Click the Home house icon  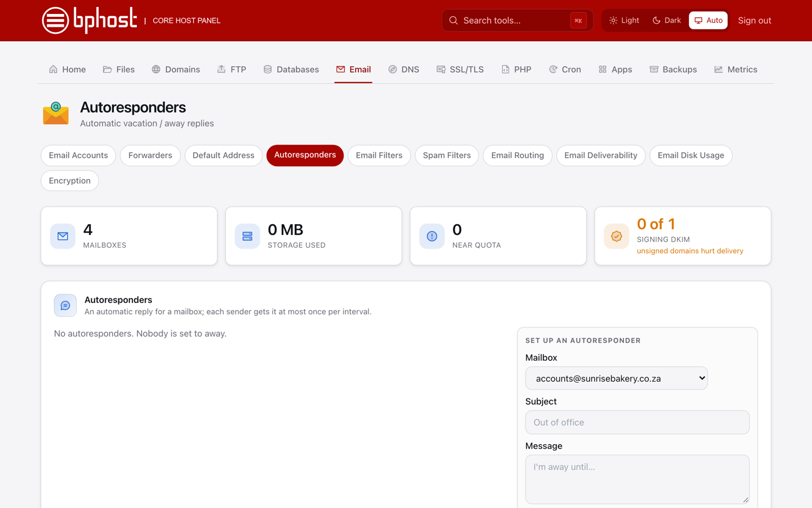(53, 69)
